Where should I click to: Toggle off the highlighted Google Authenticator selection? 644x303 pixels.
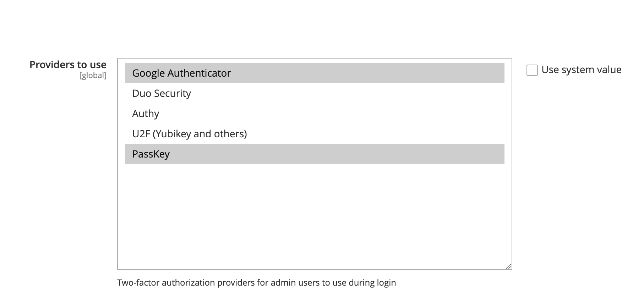click(x=181, y=73)
